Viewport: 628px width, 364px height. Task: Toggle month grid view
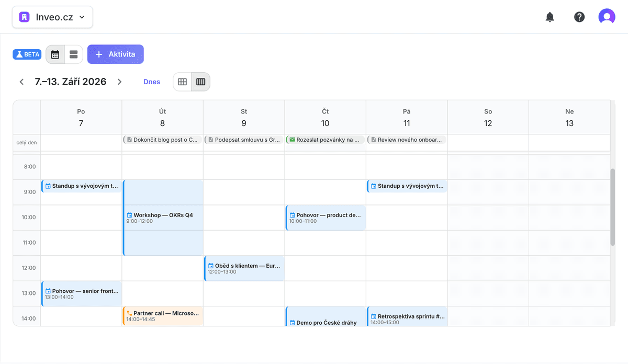[x=182, y=82]
